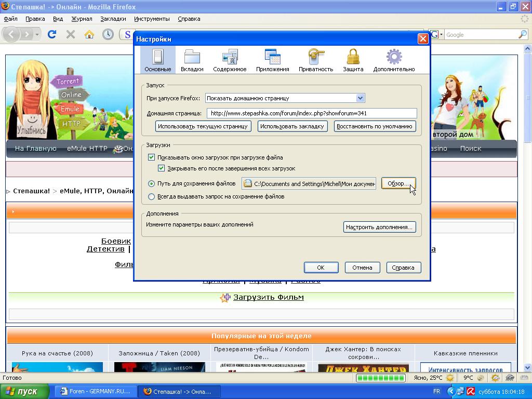Click the Обзор... browse button
This screenshot has height=399, width=532.
pyautogui.click(x=398, y=183)
